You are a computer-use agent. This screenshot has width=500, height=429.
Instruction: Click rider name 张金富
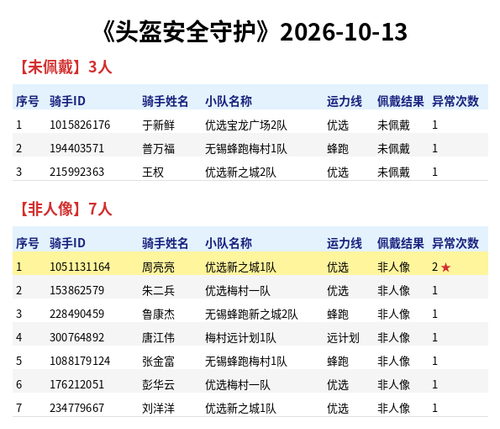[158, 361]
